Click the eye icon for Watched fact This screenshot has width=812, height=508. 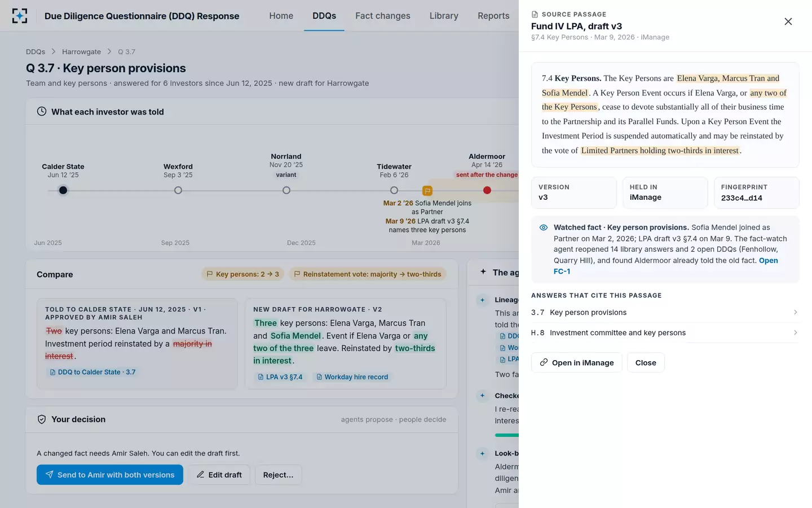(544, 227)
